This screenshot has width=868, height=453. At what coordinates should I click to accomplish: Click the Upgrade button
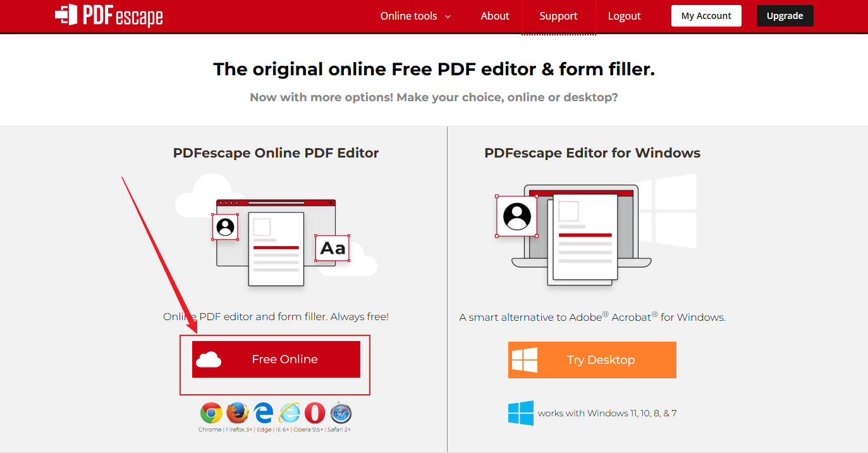785,16
